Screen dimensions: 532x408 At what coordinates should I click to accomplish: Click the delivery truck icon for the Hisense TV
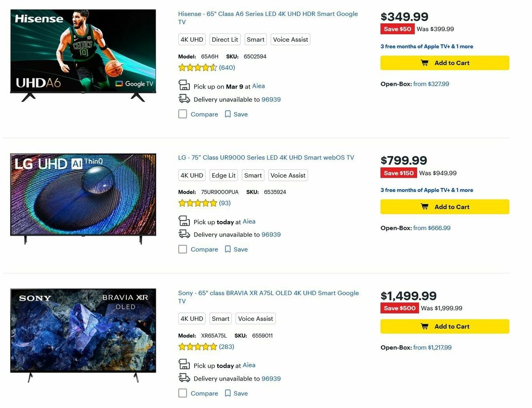(184, 98)
